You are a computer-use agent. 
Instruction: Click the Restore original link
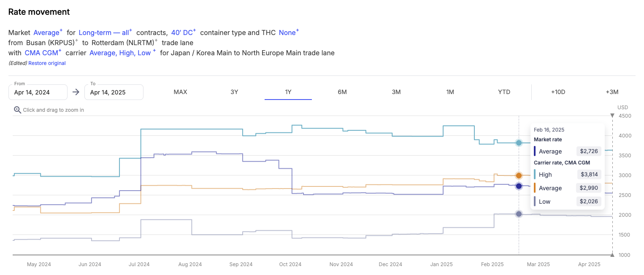click(x=47, y=63)
